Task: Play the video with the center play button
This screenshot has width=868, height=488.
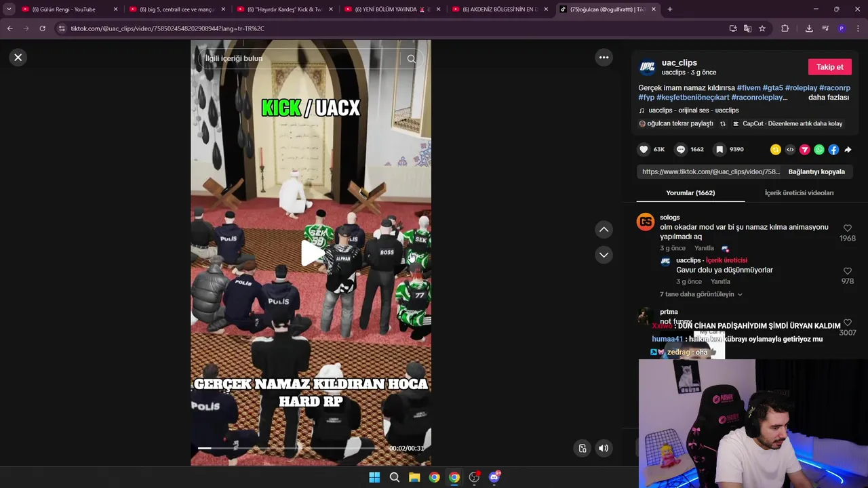Action: pyautogui.click(x=311, y=253)
